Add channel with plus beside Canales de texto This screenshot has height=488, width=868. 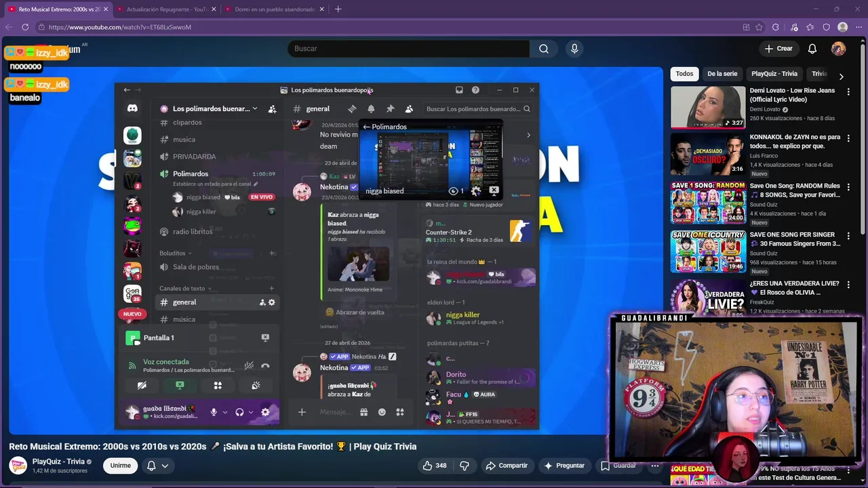point(272,288)
